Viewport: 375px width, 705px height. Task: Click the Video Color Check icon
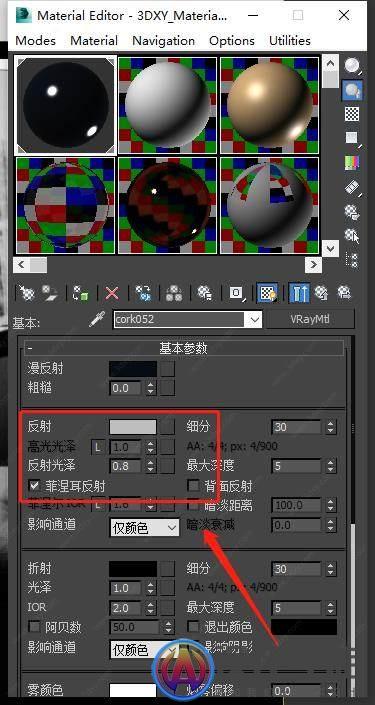[353, 163]
